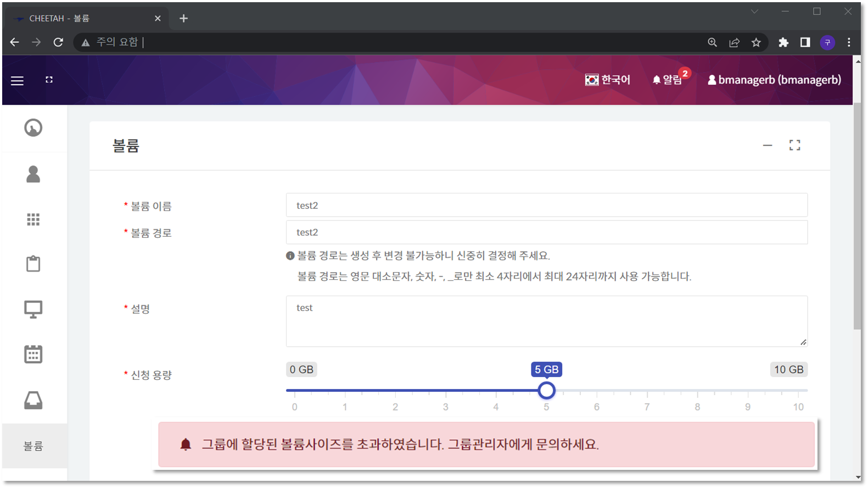Open a new browser tab
Image resolution: width=868 pixels, height=488 pixels.
click(183, 18)
